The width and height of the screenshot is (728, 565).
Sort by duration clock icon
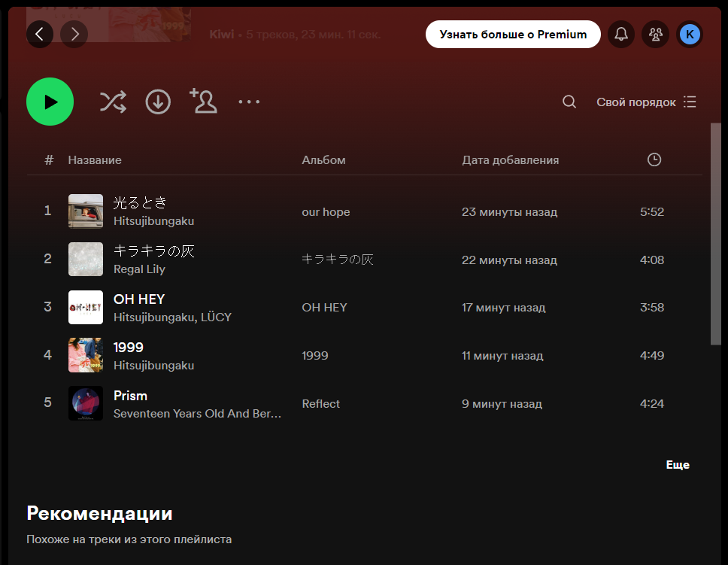[x=654, y=159]
